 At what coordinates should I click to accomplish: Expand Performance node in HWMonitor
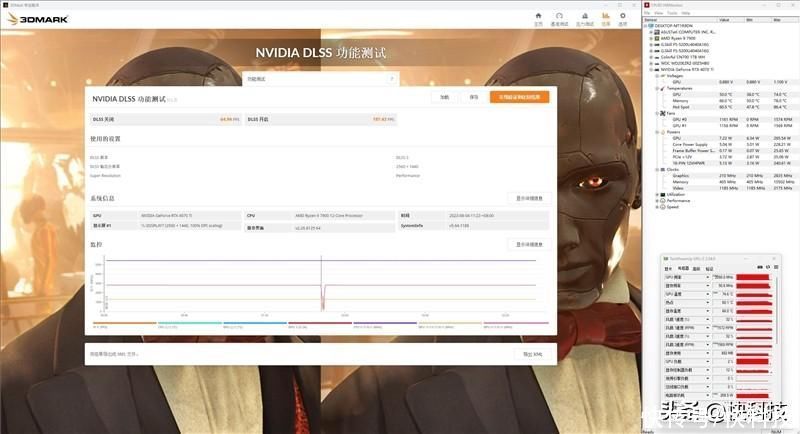[657, 200]
